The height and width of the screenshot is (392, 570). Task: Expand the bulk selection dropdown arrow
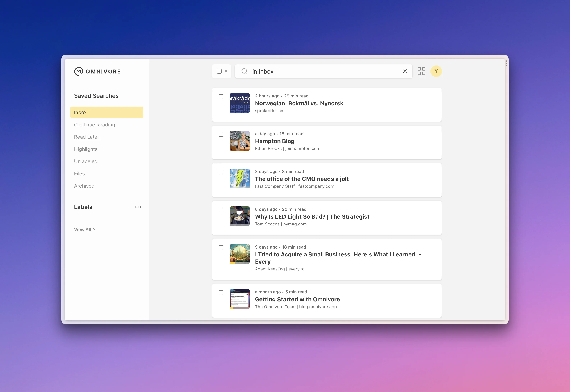[226, 71]
